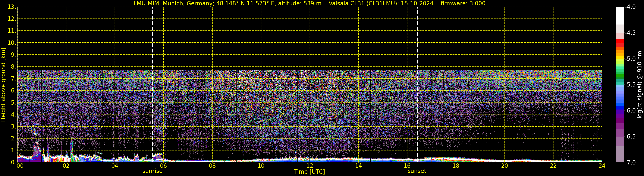This screenshot has width=644, height=176.
Task: Click the '13.' height axis tick label
Action: (12, 7)
